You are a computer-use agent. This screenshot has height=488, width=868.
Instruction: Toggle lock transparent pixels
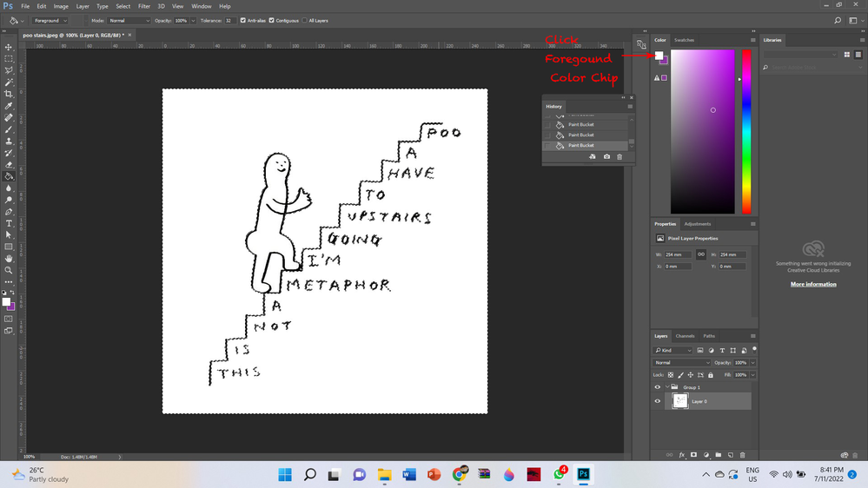(671, 375)
